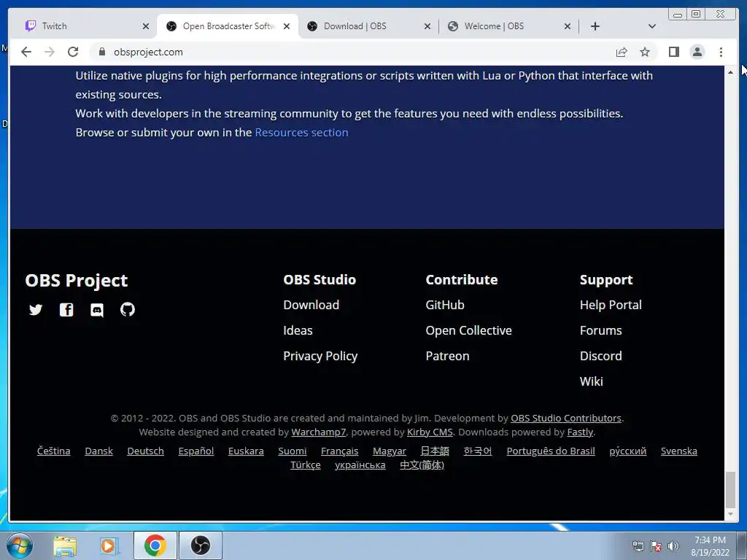This screenshot has height=560, width=747.
Task: Bookmark this page with the star icon
Action: point(645,52)
